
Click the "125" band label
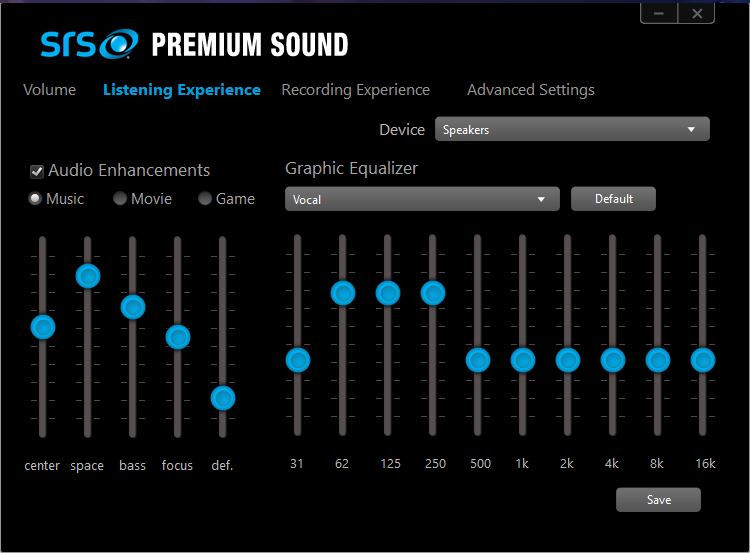(x=390, y=464)
